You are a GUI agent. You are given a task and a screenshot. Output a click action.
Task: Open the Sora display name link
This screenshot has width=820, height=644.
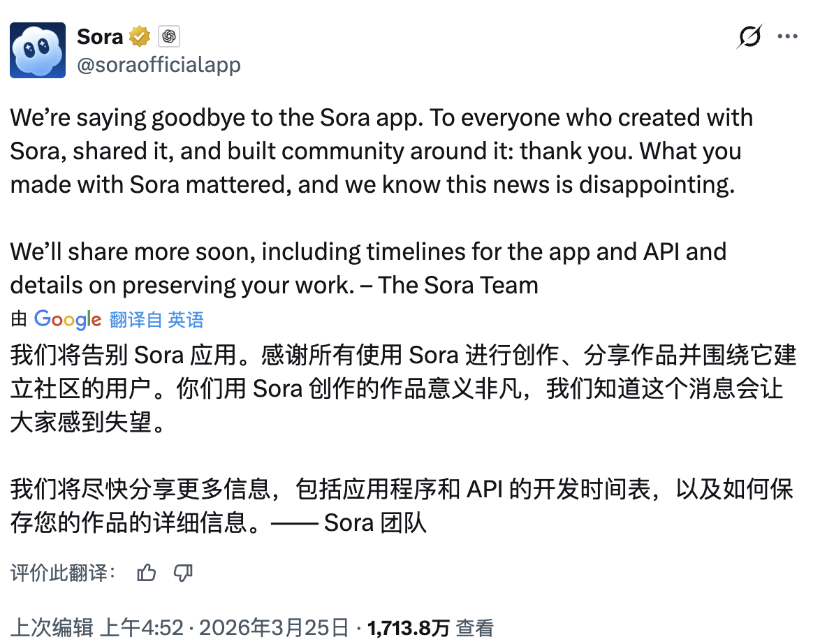[100, 36]
